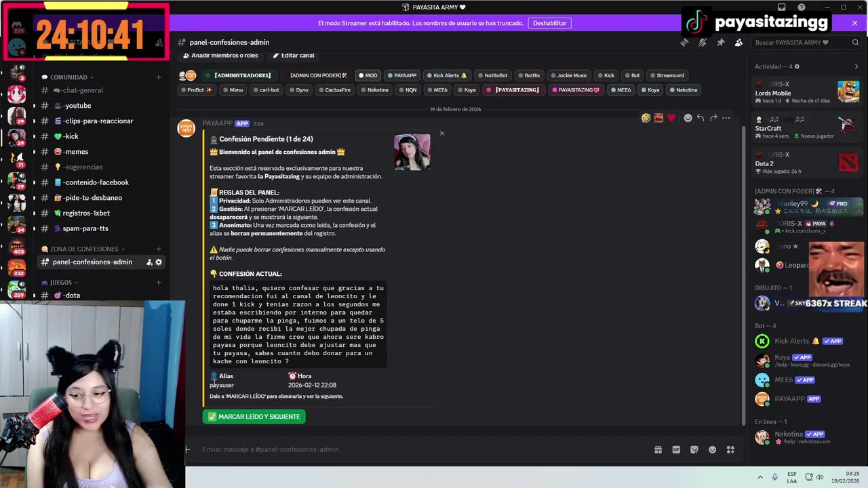Screen dimensions: 868x488
Task: Open Nekotina member under En línea
Action: (x=807, y=437)
